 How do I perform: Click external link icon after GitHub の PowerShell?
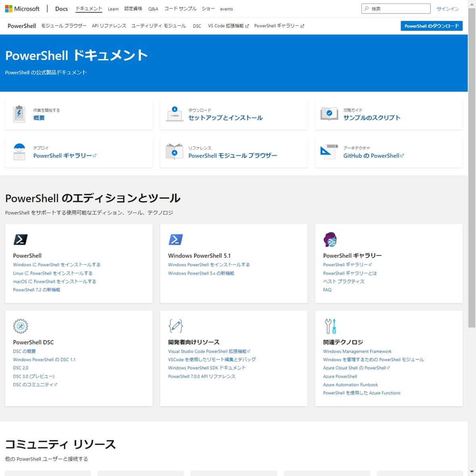click(x=402, y=155)
